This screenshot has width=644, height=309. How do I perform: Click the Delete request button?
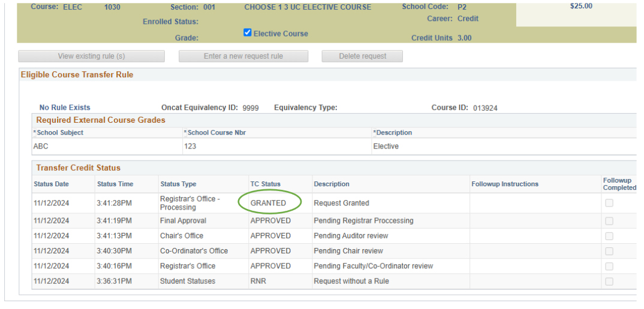(x=362, y=56)
